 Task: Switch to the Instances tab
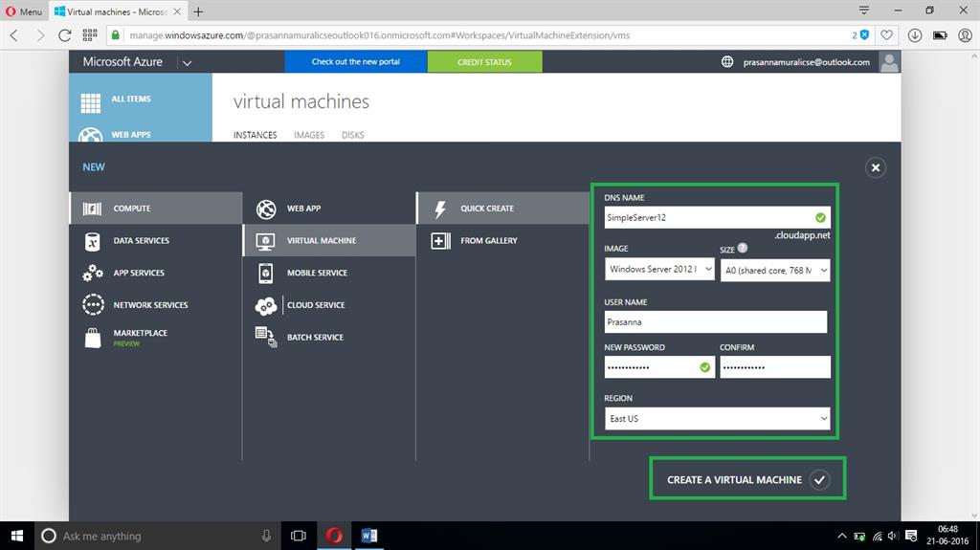click(255, 135)
